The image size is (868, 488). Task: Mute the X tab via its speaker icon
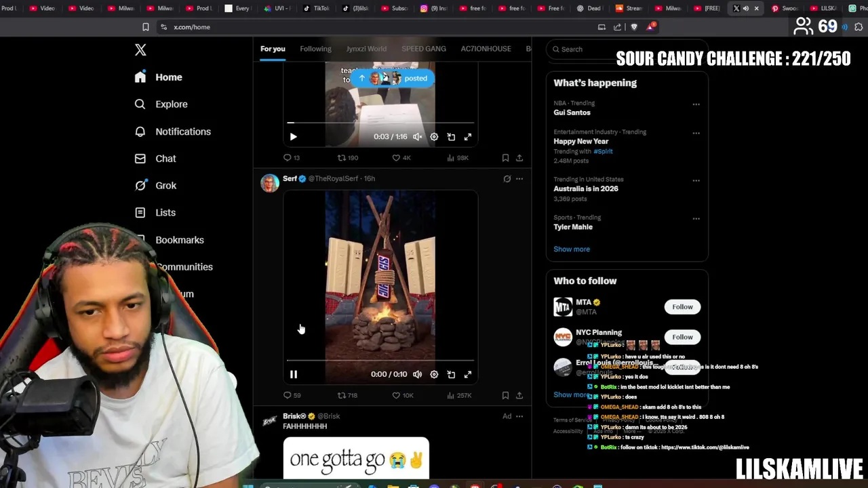click(746, 9)
